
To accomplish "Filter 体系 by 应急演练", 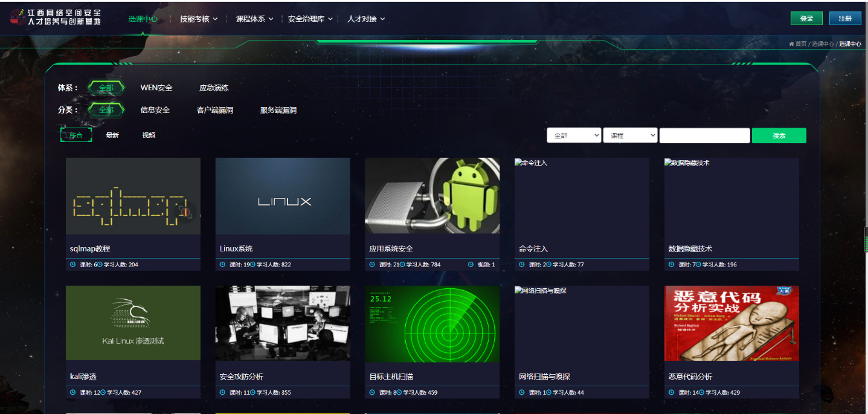I will (214, 88).
